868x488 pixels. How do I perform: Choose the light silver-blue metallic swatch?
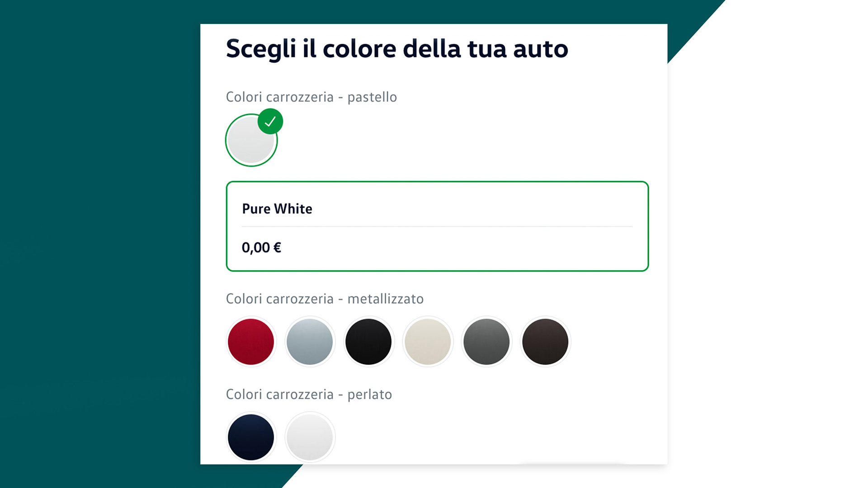coord(310,342)
